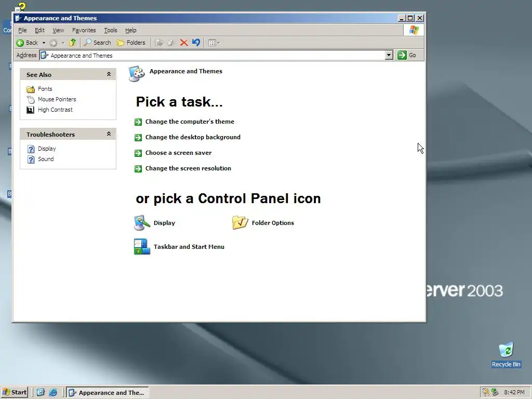Click the second system tray icon
The width and height of the screenshot is (532, 399).
point(495,392)
